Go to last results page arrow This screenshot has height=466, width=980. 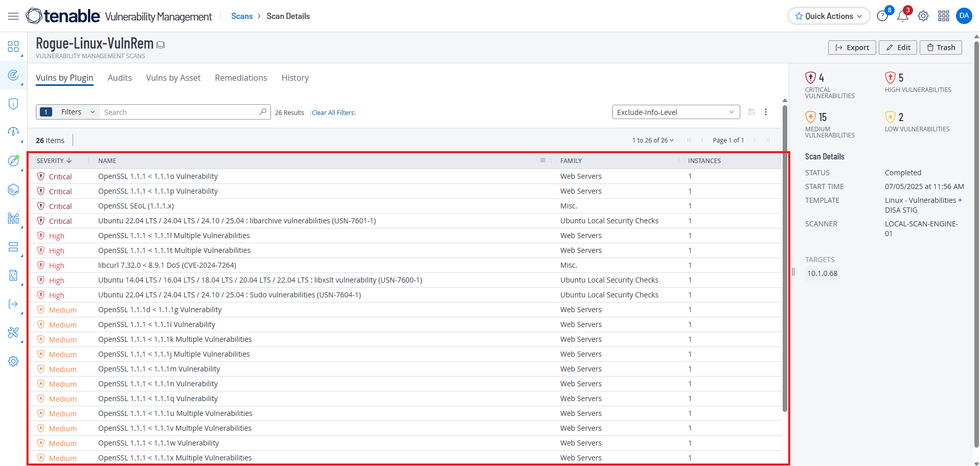(x=768, y=140)
